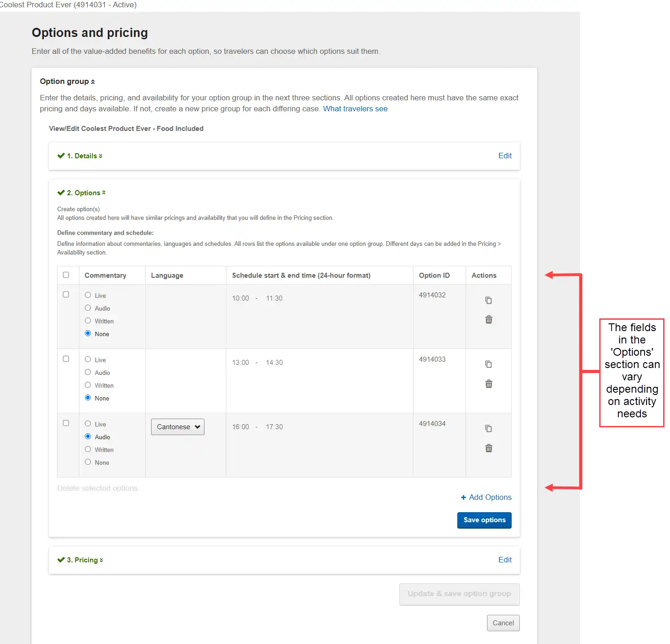Click the Delete selected options text

click(97, 488)
